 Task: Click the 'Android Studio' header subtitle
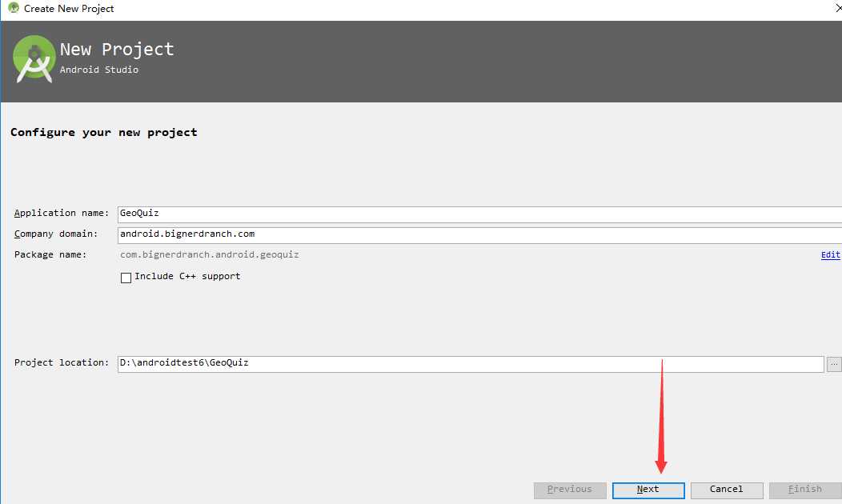pyautogui.click(x=99, y=70)
